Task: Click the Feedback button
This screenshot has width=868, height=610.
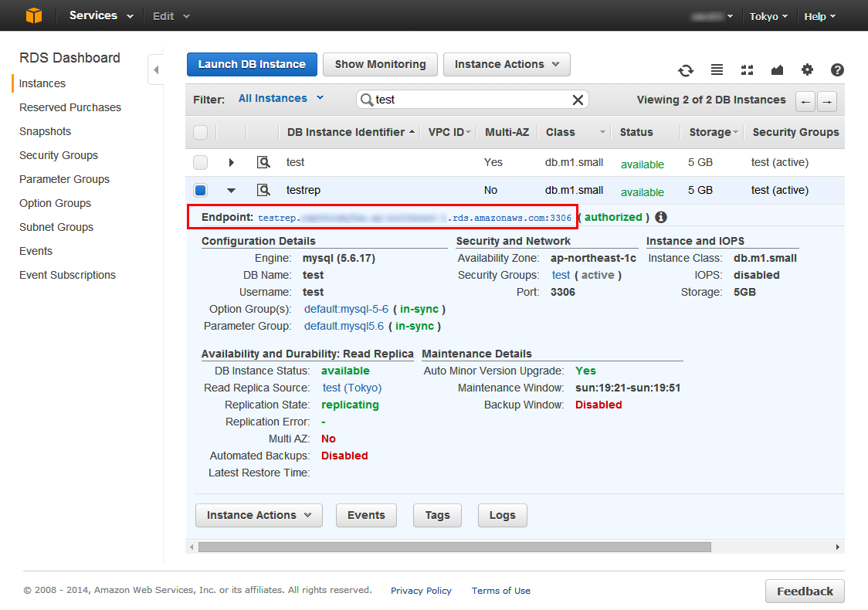Action: [x=805, y=591]
